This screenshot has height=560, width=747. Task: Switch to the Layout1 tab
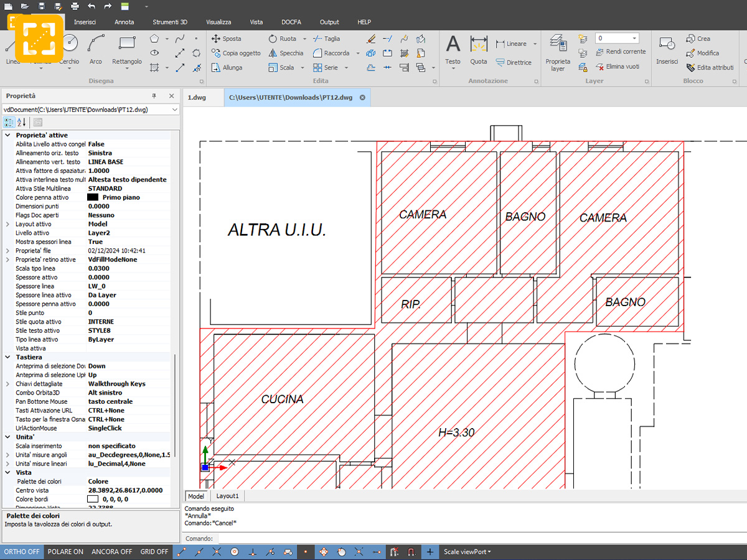[x=227, y=496]
